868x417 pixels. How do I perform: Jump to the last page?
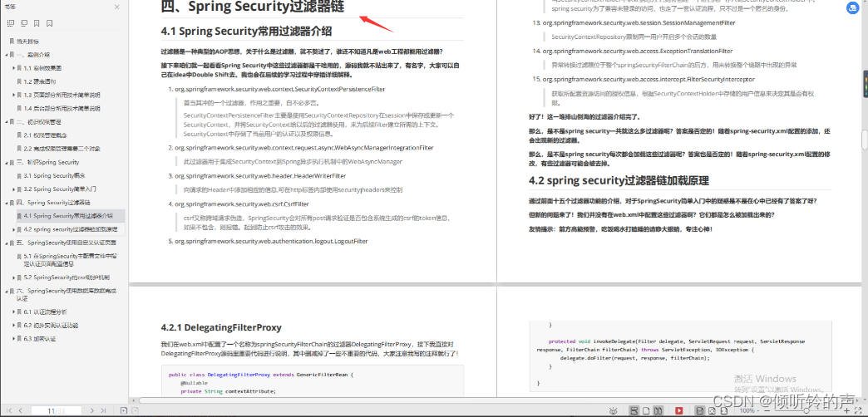tap(104, 410)
